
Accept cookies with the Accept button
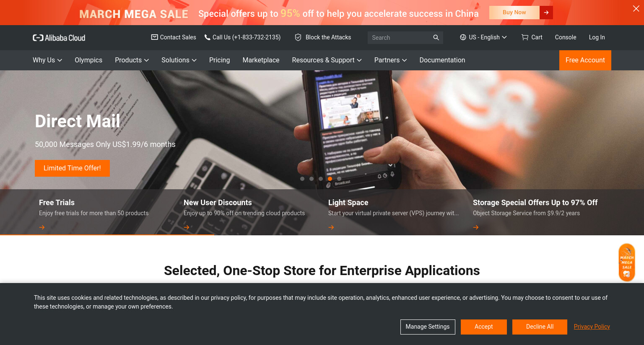coord(484,327)
